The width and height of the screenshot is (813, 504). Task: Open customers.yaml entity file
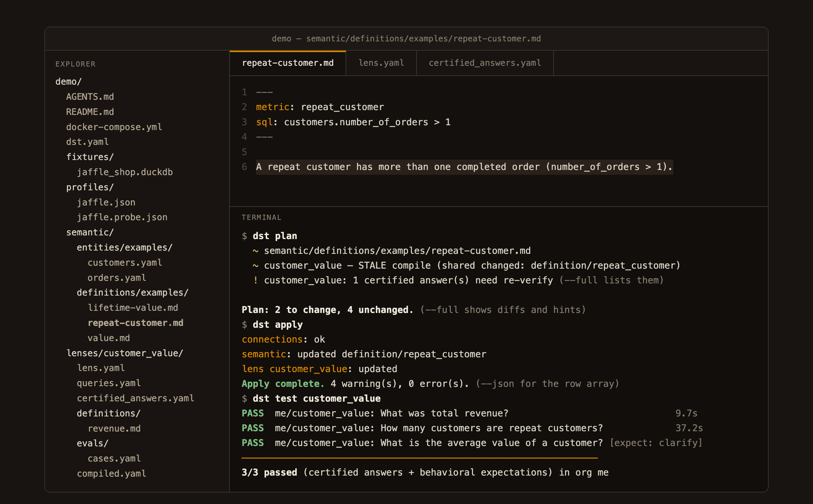click(x=125, y=263)
